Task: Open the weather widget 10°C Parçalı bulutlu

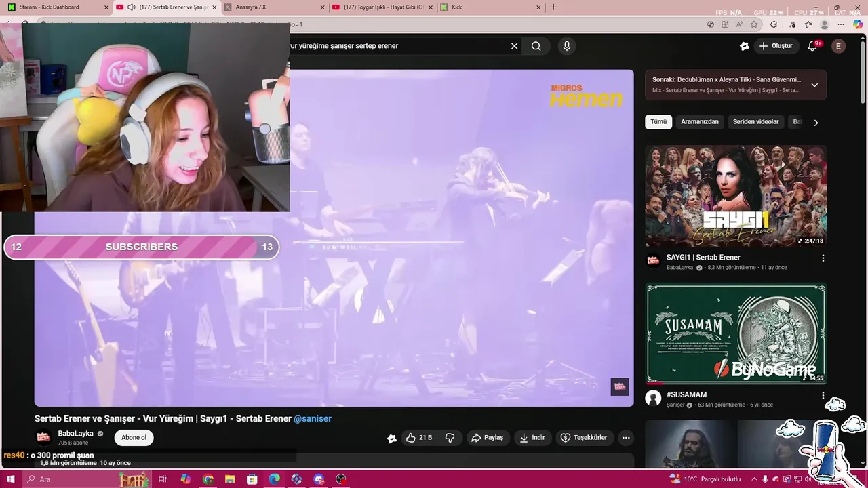Action: pos(705,479)
